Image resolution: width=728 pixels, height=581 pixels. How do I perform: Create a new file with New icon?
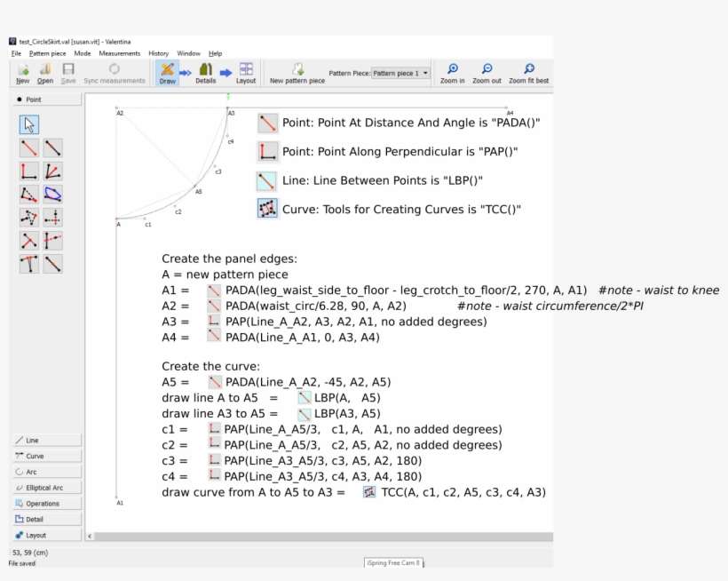click(x=22, y=73)
